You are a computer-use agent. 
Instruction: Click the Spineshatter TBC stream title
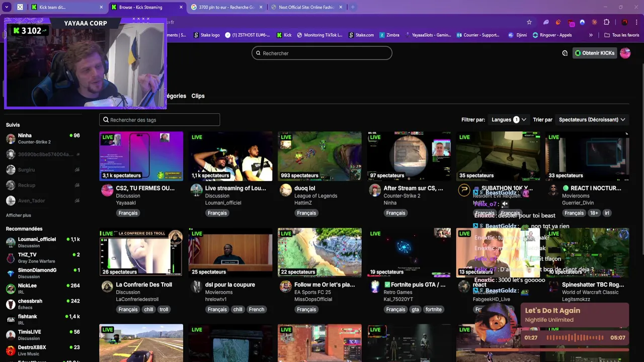pyautogui.click(x=593, y=285)
